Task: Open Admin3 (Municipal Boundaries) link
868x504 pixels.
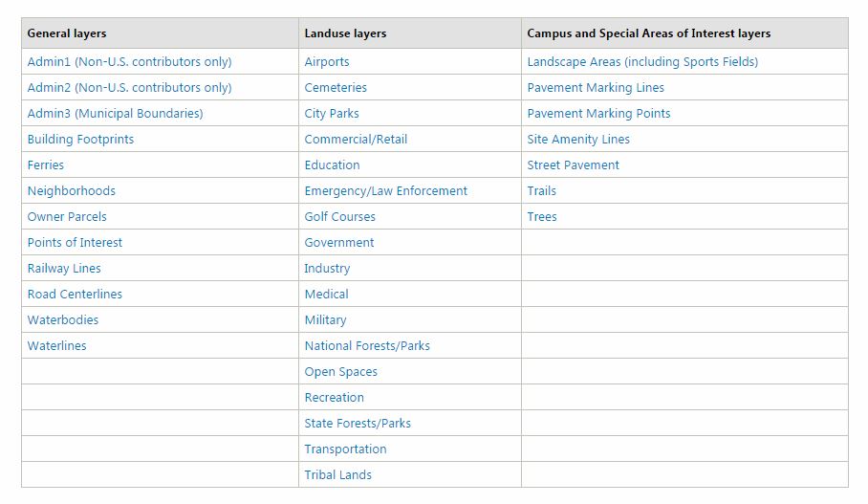Action: click(115, 114)
